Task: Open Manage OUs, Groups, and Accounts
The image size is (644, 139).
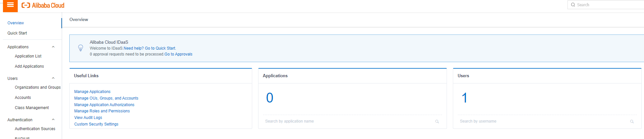Action: 106,98
